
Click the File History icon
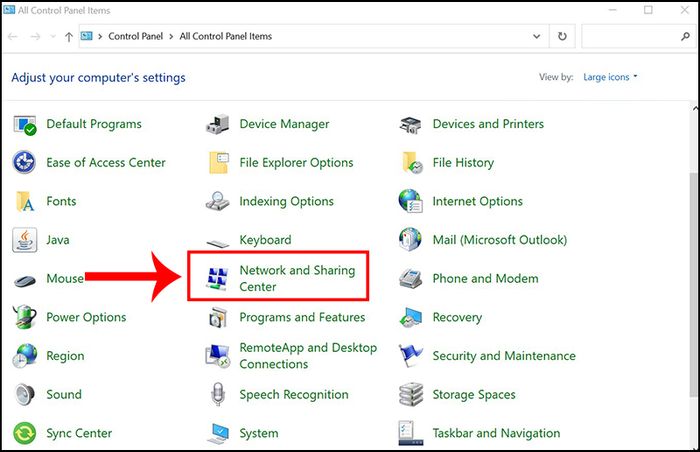[x=412, y=163]
